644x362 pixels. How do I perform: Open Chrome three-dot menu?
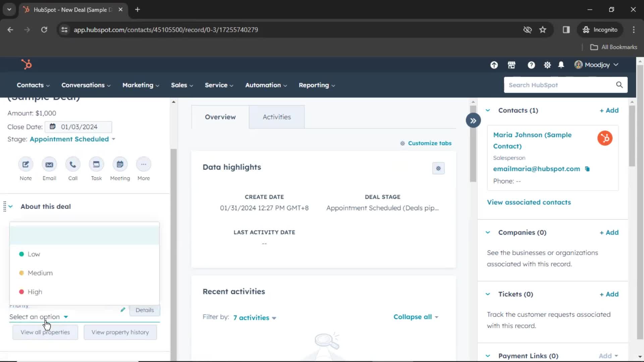click(634, 30)
